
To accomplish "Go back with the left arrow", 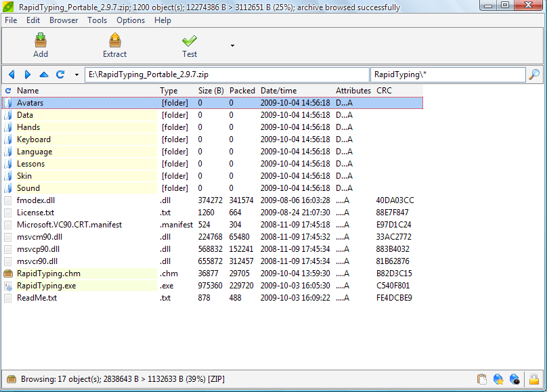I will pyautogui.click(x=12, y=74).
